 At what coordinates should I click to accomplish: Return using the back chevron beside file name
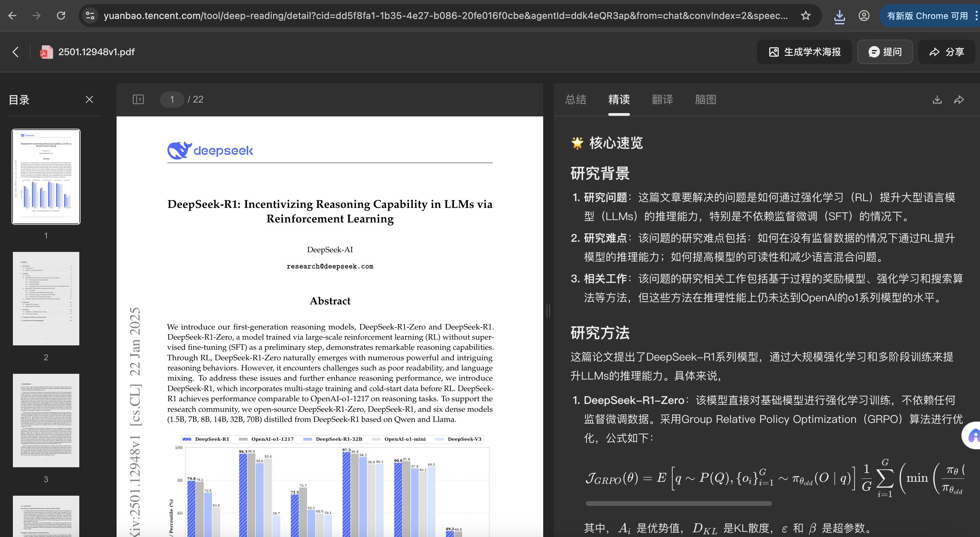[x=16, y=52]
